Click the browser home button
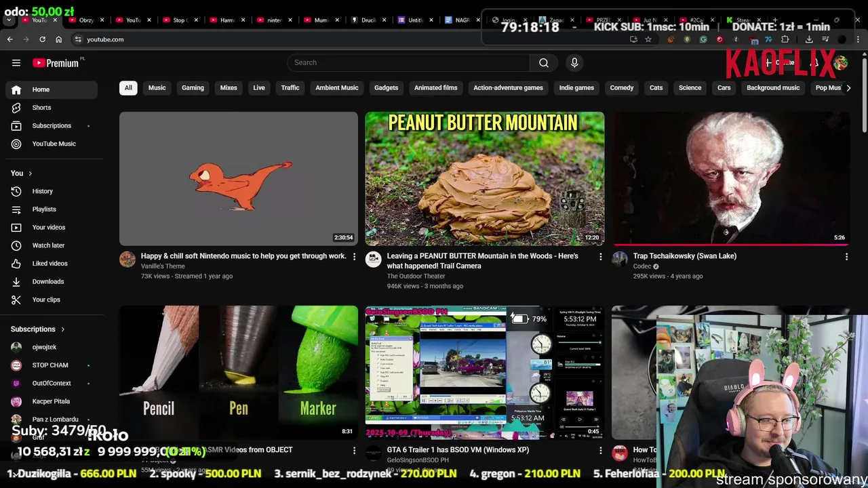This screenshot has width=868, height=488. pyautogui.click(x=58, y=39)
